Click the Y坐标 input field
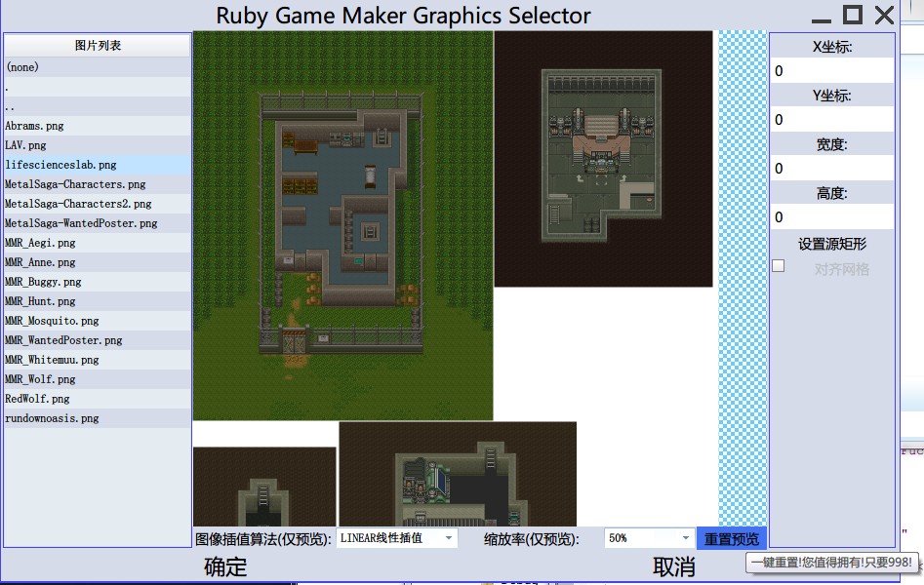 tap(831, 120)
